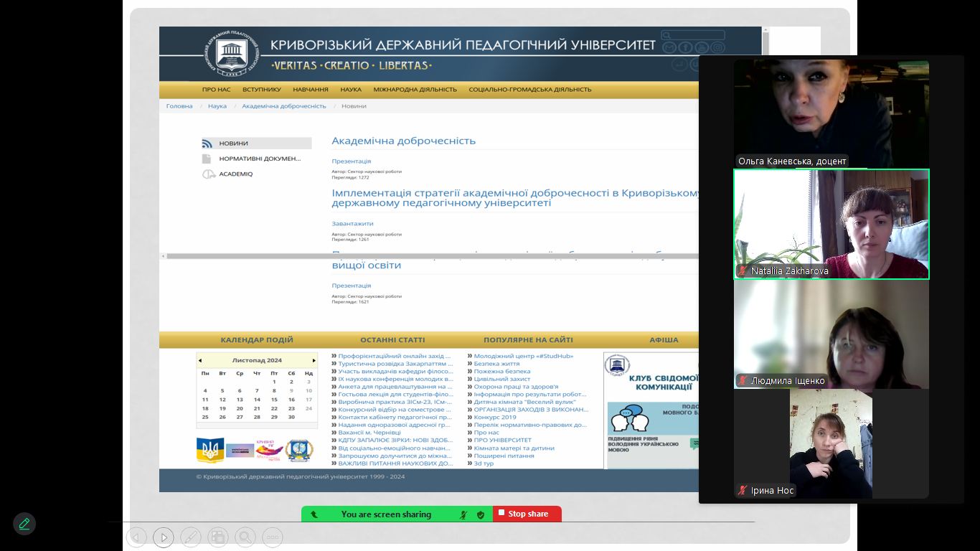Screen dimensions: 980x551
Task: Click the Facebook icon in header
Action: pyautogui.click(x=685, y=47)
